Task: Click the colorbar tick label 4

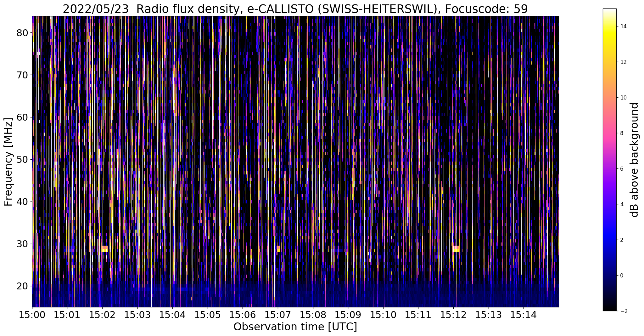Action: tap(621, 204)
